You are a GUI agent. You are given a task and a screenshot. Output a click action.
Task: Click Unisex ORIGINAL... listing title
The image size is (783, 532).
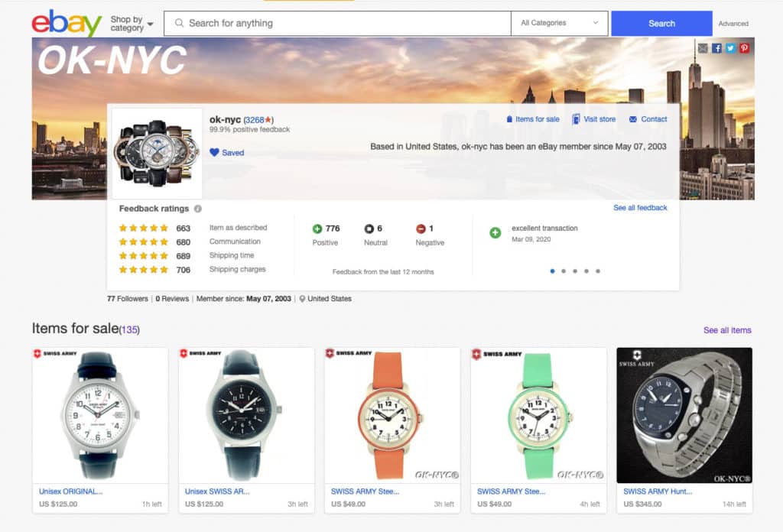(71, 491)
